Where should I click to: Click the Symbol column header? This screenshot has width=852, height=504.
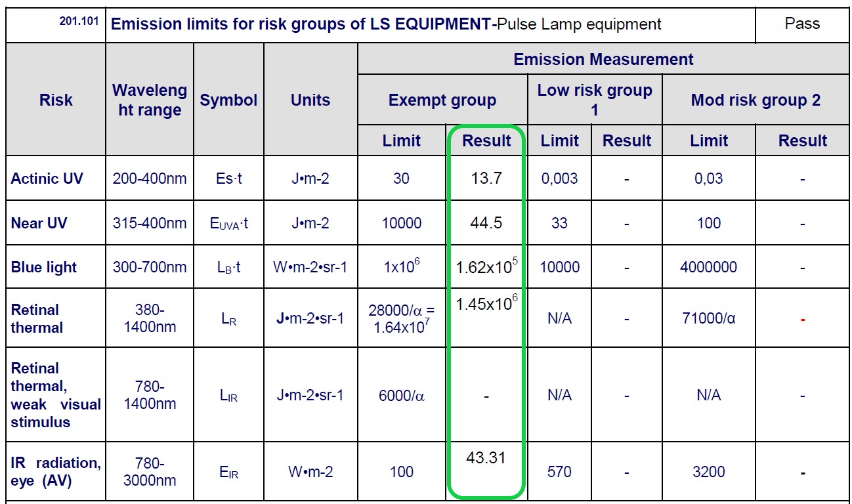coord(228,100)
